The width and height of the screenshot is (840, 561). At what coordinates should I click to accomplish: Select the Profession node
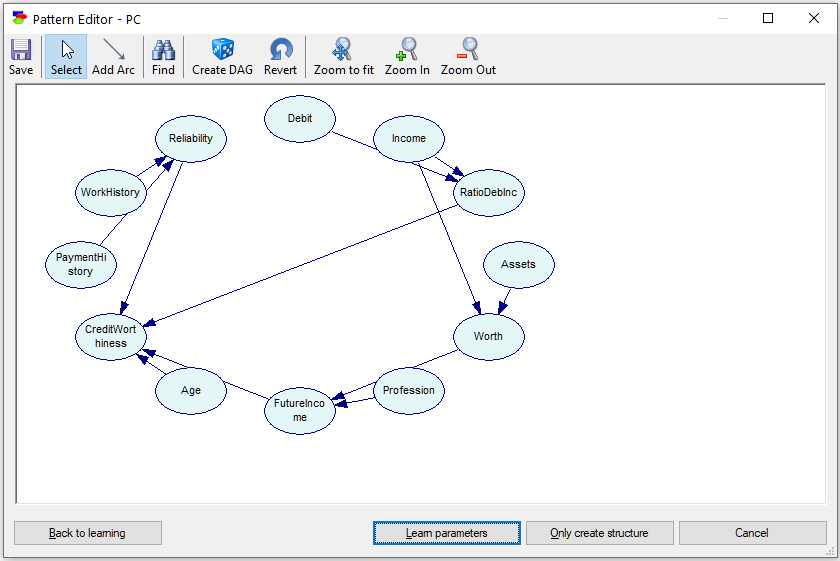[x=409, y=391]
